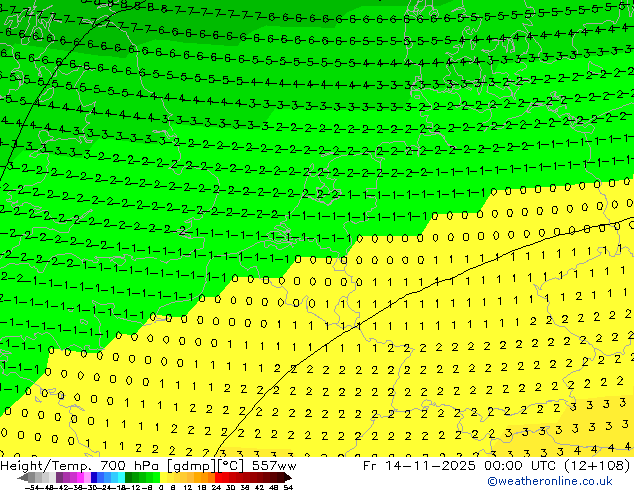Click the dark maroon right arrow end of the color scale
634x490 pixels.
click(288, 478)
